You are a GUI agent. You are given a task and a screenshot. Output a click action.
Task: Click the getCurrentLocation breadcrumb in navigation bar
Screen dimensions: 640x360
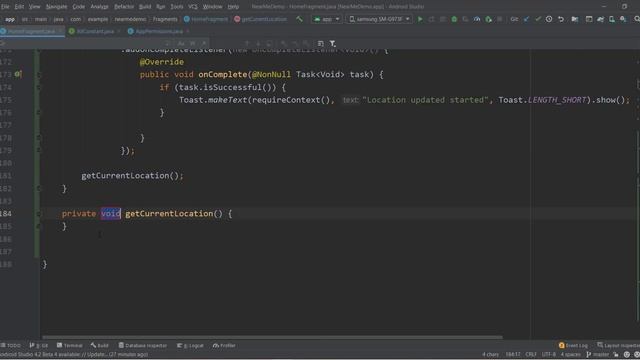click(260, 19)
